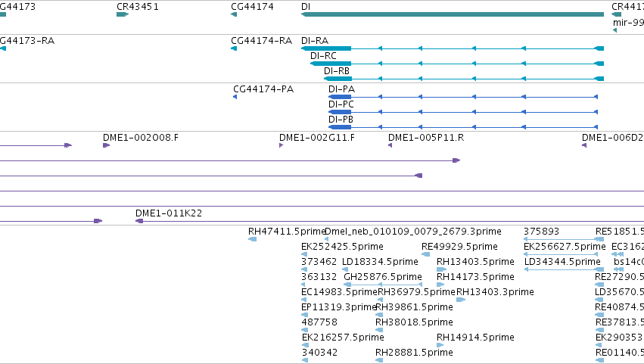Click the 373462 EST label
Screen dimensions: 644x364
tap(319, 262)
